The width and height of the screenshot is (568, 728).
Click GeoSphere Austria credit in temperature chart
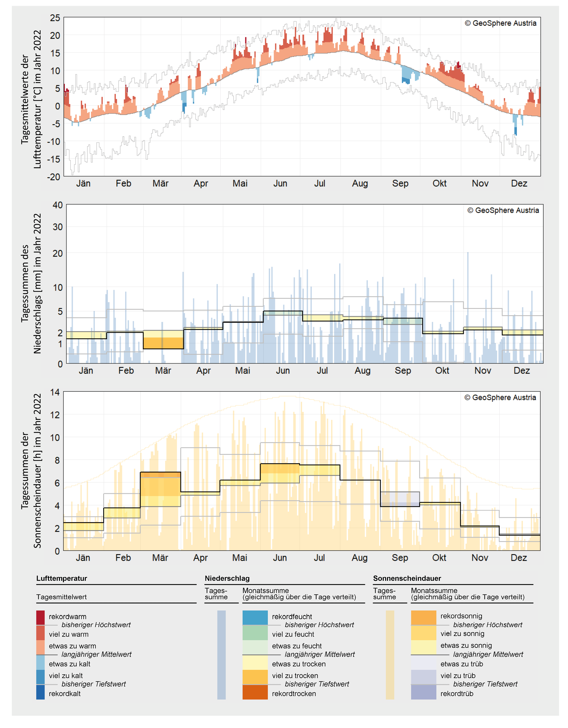point(500,23)
